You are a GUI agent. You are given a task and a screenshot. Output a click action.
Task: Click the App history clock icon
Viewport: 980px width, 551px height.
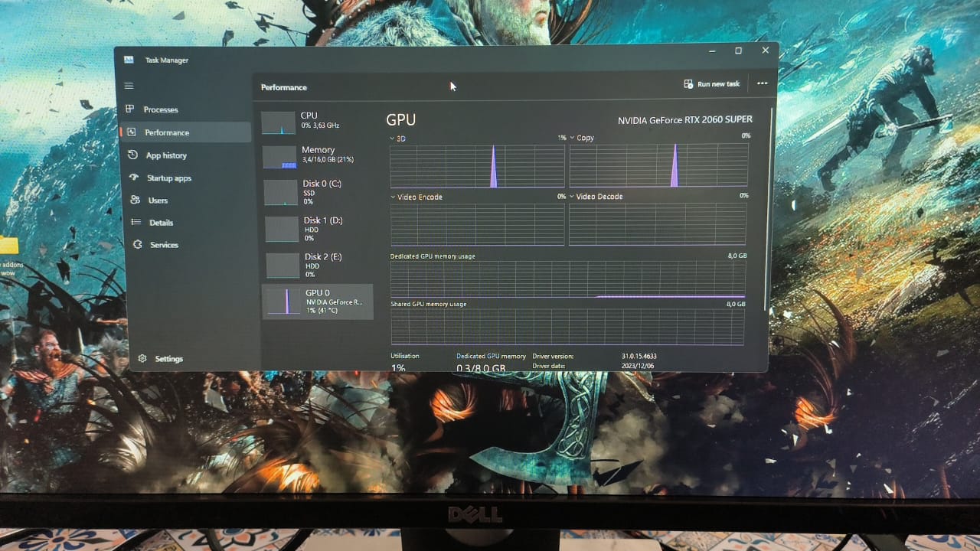click(132, 155)
